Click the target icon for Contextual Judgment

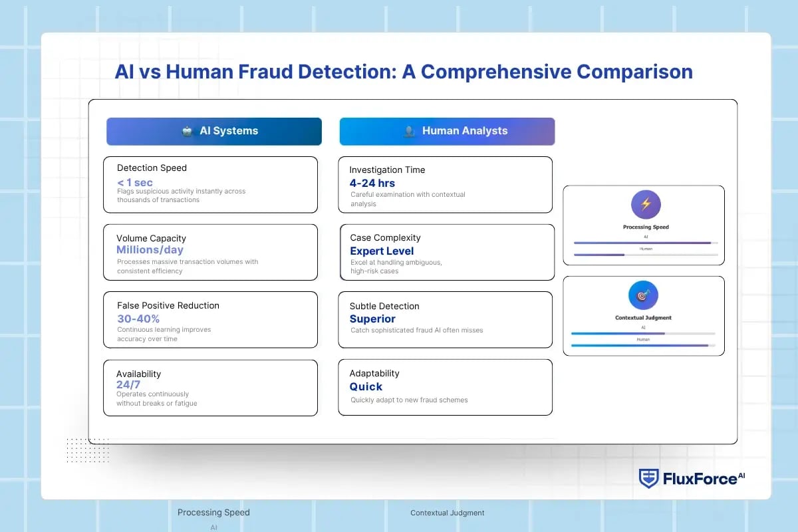642,295
